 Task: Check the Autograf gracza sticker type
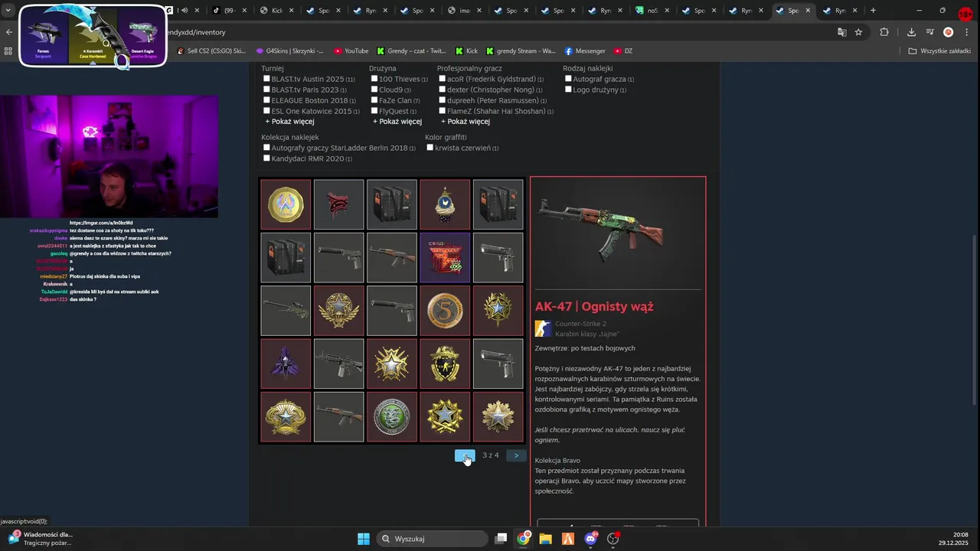(568, 79)
